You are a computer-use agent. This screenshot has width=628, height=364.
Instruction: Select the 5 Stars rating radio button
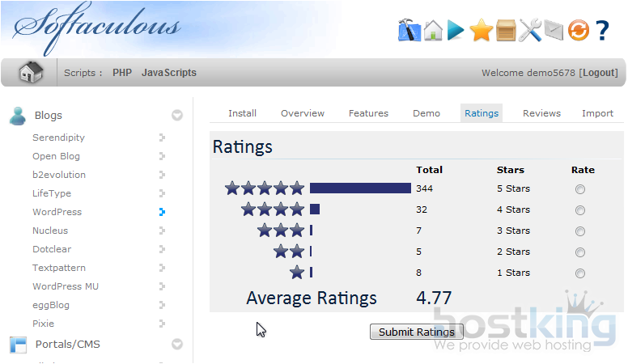point(580,189)
